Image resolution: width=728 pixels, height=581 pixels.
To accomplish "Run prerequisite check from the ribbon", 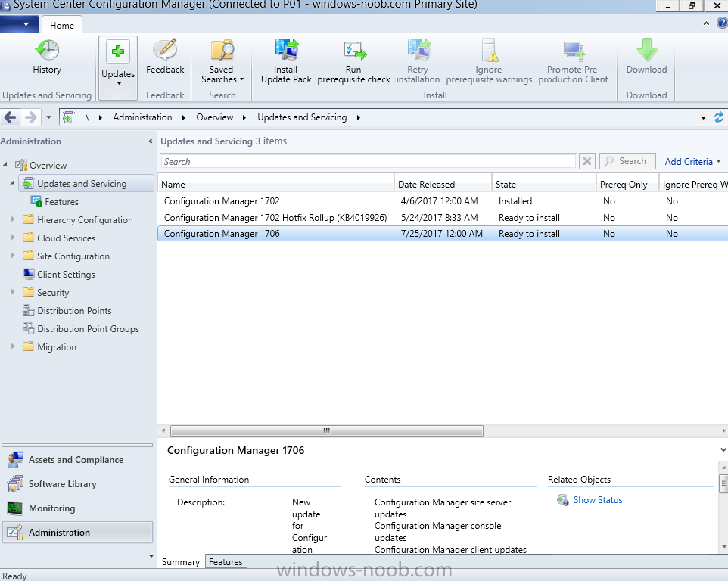I will tap(354, 61).
